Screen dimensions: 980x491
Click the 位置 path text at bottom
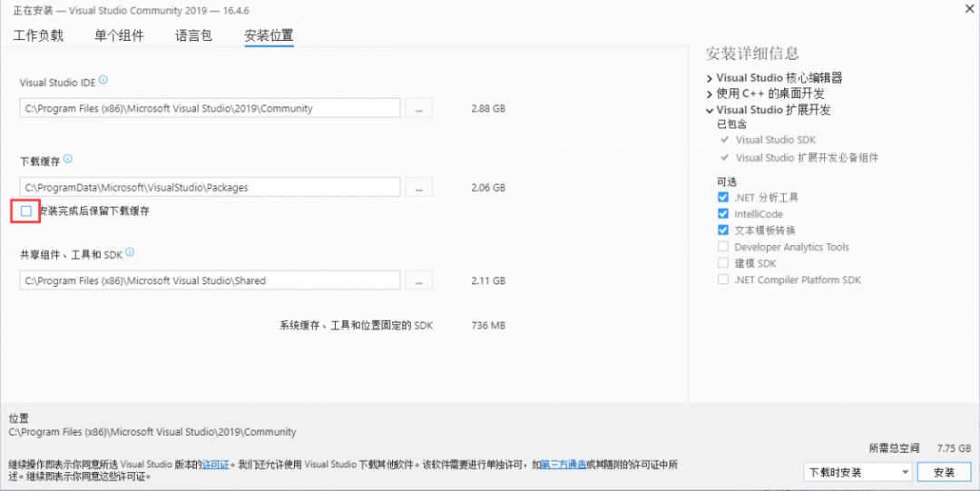tap(152, 432)
